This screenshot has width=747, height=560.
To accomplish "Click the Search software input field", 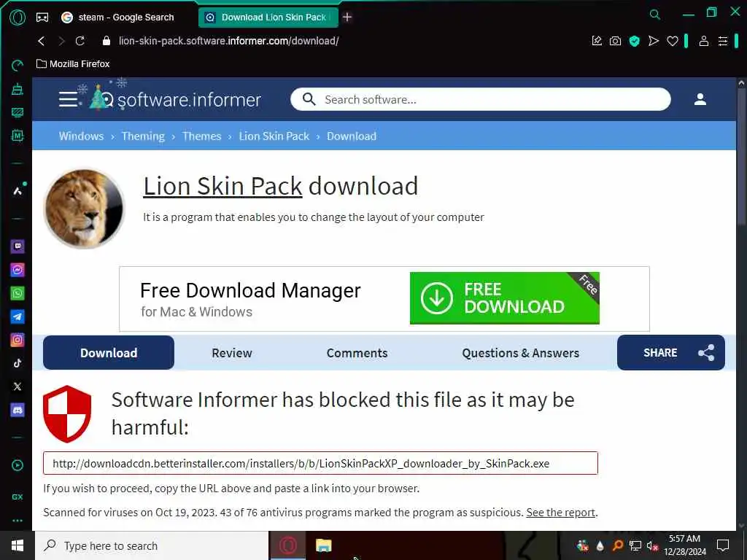I will point(481,99).
